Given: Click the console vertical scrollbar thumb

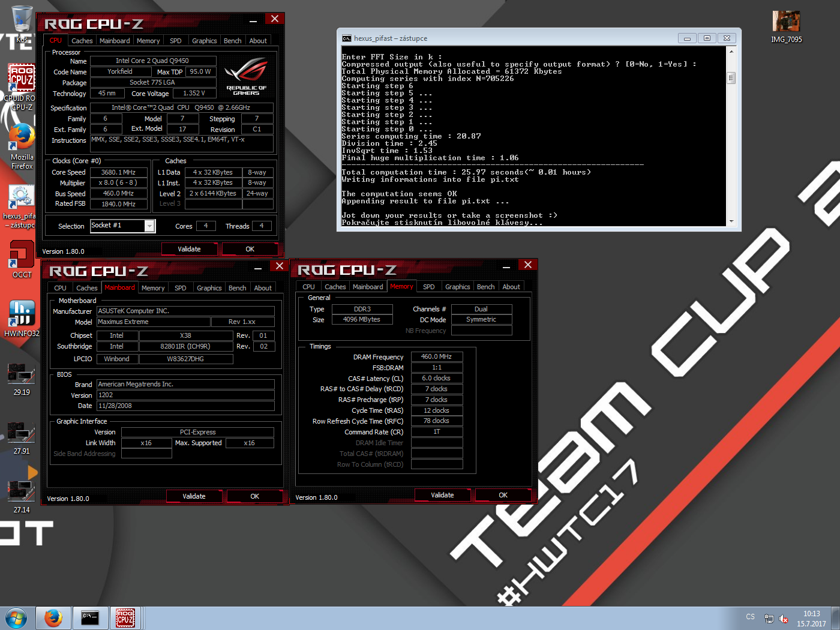Looking at the screenshot, I should click(731, 78).
